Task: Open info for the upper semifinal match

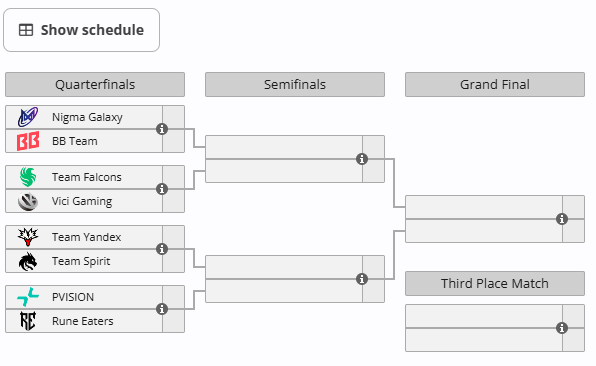Action: (x=362, y=159)
